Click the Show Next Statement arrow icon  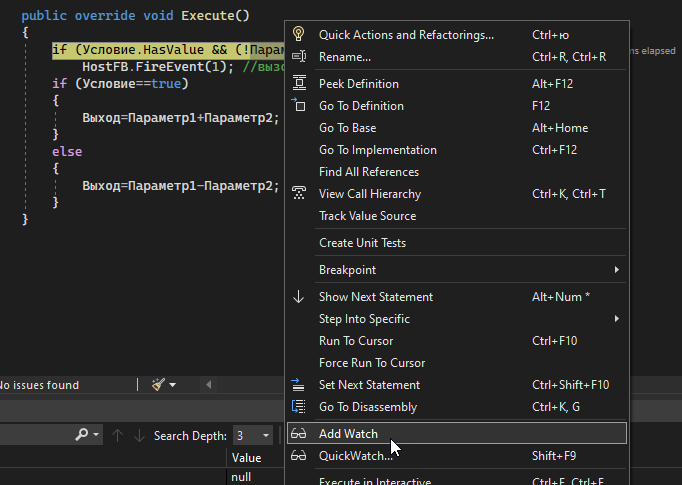pyautogui.click(x=298, y=296)
